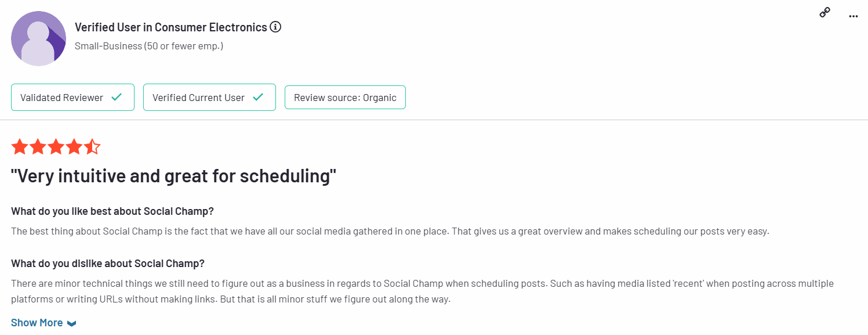Click the Show More link
Image resolution: width=868 pixels, height=335 pixels.
37,322
